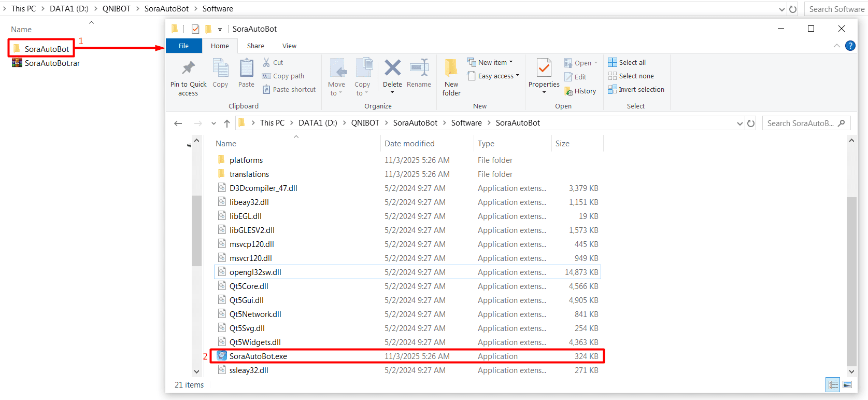Click the Invert selection button
The width and height of the screenshot is (868, 400).
pyautogui.click(x=636, y=89)
